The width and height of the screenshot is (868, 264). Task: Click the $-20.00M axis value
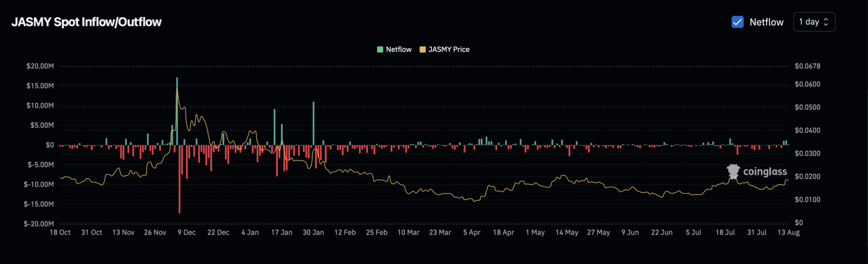click(39, 224)
